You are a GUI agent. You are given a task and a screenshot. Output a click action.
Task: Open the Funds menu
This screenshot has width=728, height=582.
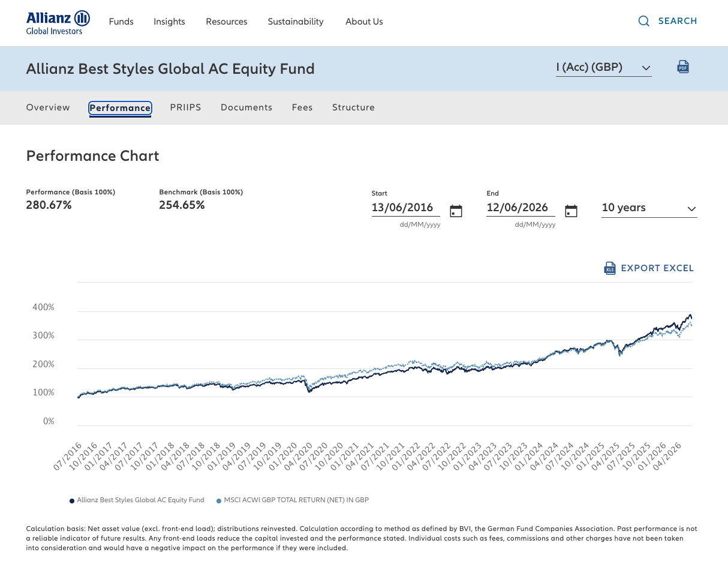[121, 22]
